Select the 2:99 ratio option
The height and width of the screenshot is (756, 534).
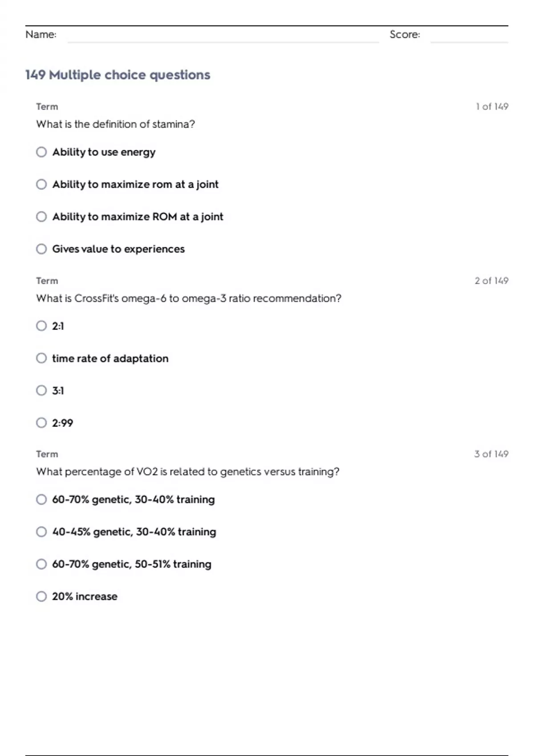pos(41,423)
